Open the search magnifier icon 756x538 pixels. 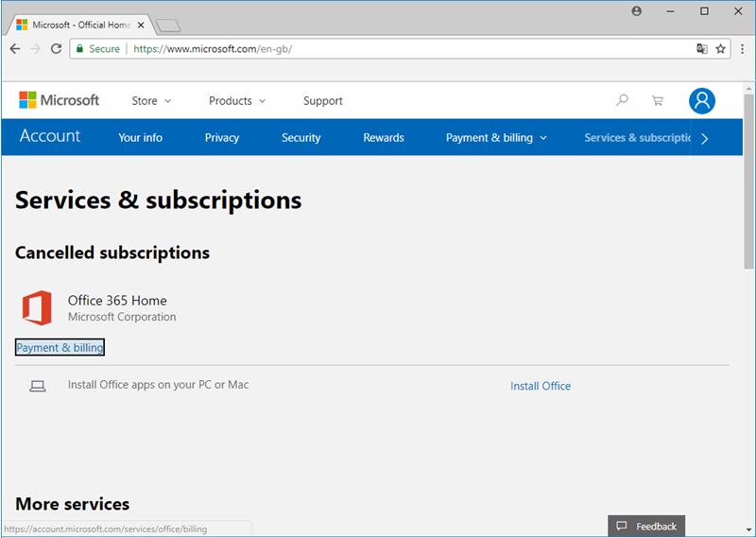pos(622,100)
